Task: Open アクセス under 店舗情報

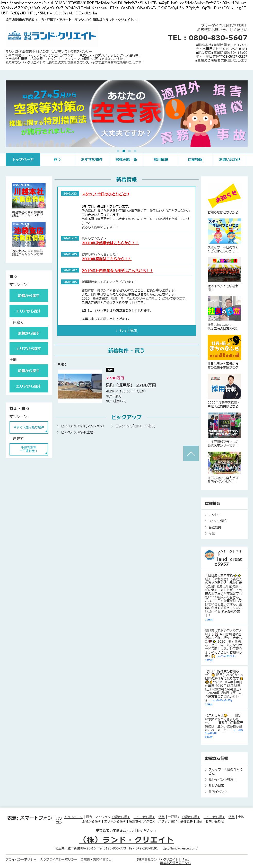Action: click(215, 514)
